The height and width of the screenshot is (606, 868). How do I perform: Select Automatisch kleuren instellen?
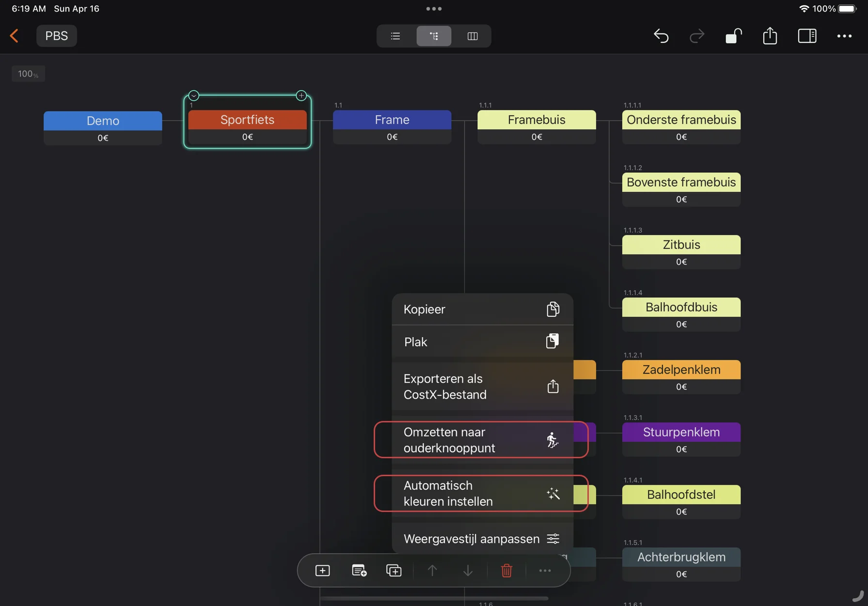point(481,494)
